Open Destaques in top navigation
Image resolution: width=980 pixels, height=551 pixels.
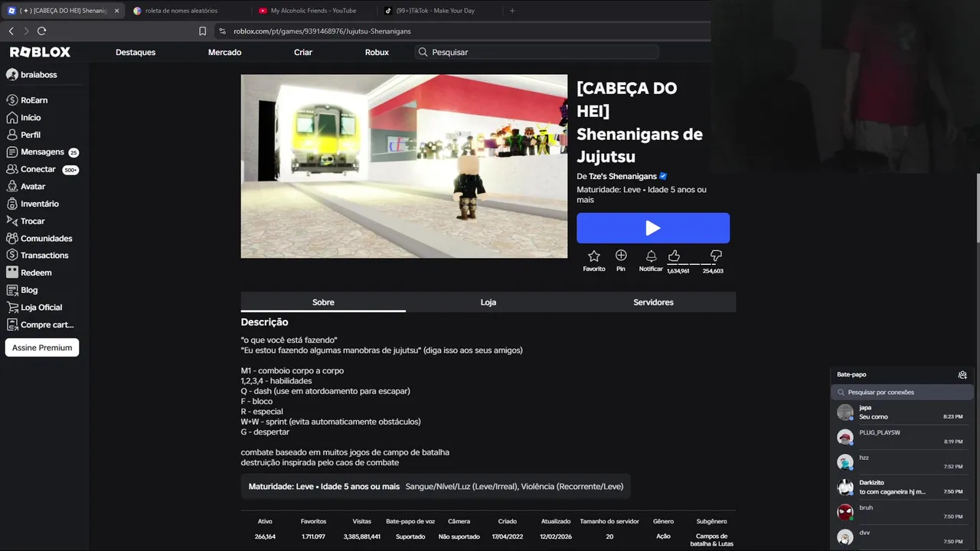point(136,52)
